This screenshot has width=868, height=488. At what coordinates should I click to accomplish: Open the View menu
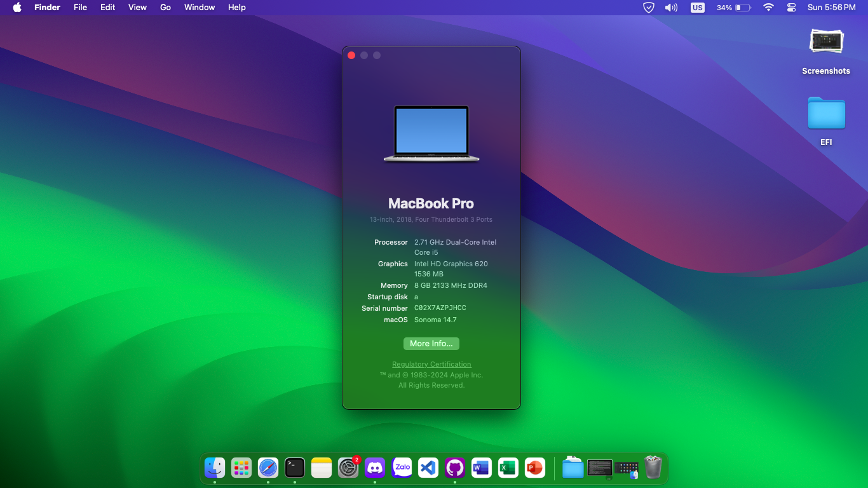point(137,8)
